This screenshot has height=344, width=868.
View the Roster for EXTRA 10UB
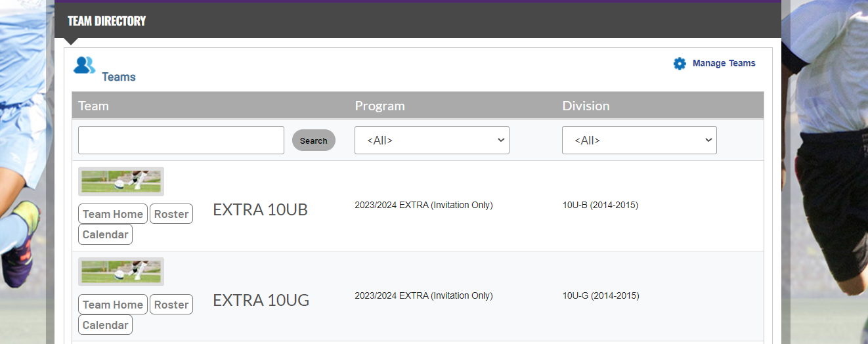point(171,214)
